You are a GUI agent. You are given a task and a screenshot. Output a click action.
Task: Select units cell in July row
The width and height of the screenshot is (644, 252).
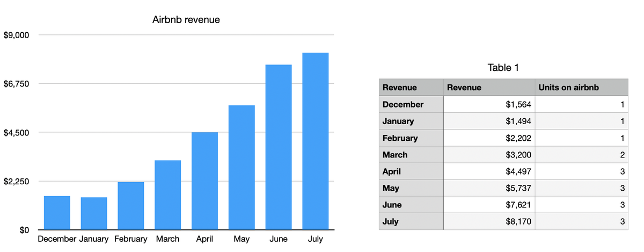click(x=581, y=221)
